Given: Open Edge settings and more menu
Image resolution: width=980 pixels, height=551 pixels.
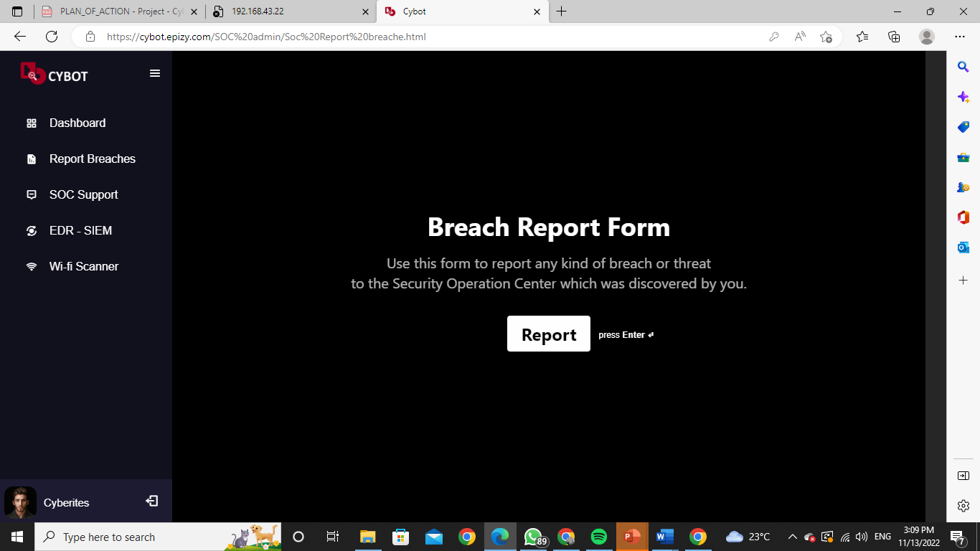Looking at the screenshot, I should click(960, 37).
